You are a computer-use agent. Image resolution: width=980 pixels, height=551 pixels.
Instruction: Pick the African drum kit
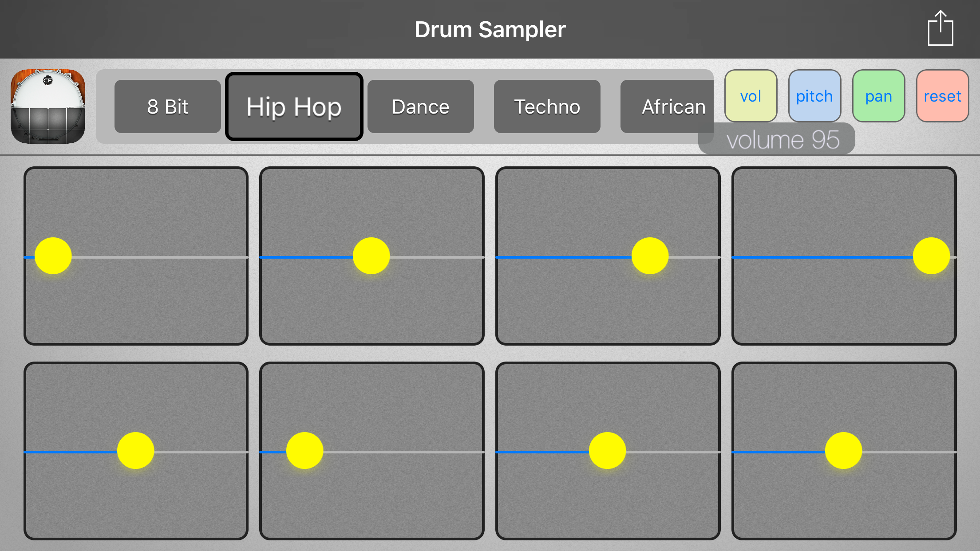(669, 106)
